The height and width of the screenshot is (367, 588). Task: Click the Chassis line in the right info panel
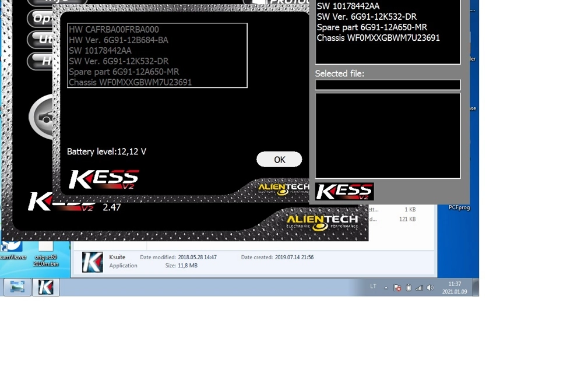[x=378, y=38]
